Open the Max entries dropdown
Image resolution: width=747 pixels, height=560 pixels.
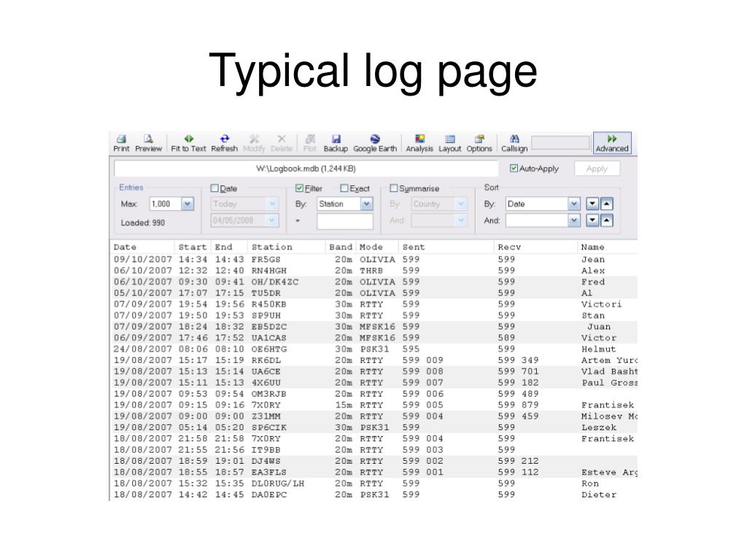(187, 204)
